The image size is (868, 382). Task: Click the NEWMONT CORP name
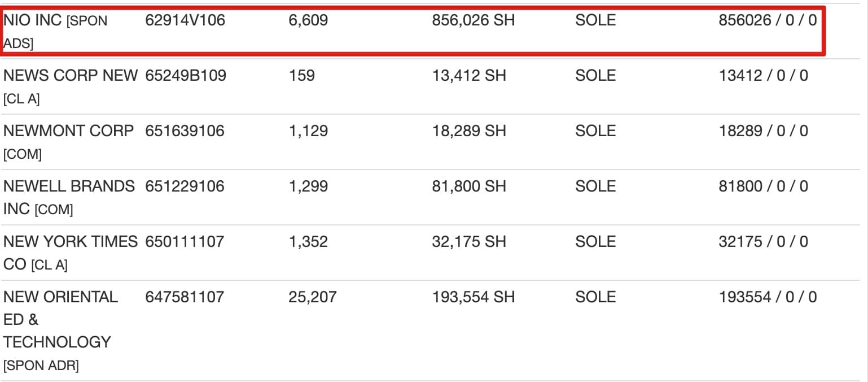68,131
